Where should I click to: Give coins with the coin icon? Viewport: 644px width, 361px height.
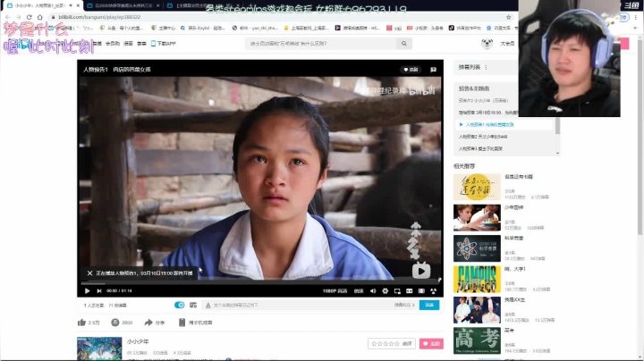(x=115, y=323)
